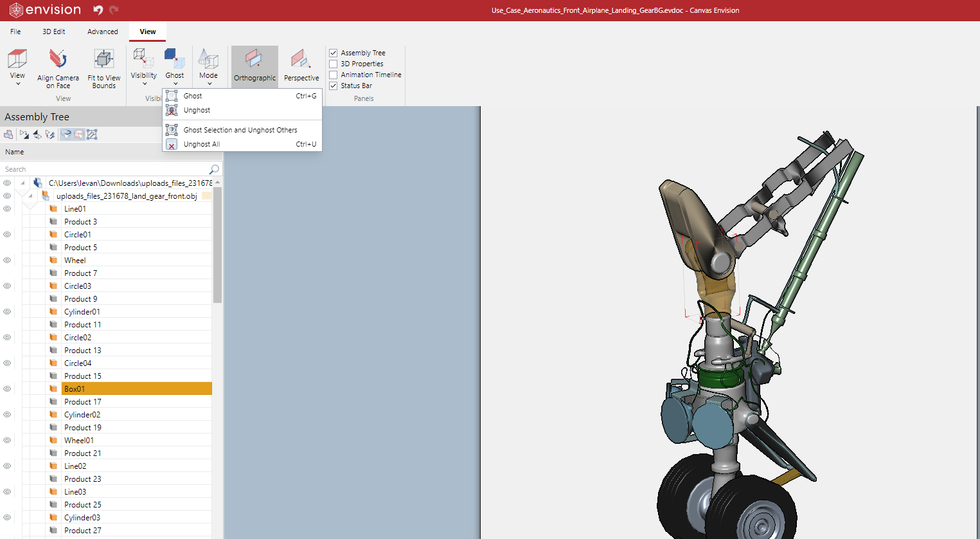This screenshot has width=980, height=539.
Task: Click the gray cube icon beside Product 3
Action: [x=53, y=221]
